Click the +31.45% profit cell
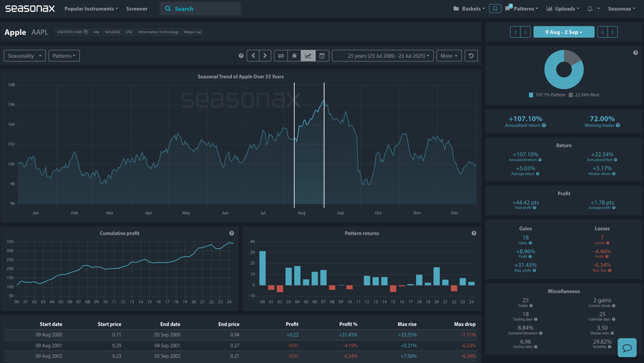Screen dimensions: 644x363 pos(348,335)
